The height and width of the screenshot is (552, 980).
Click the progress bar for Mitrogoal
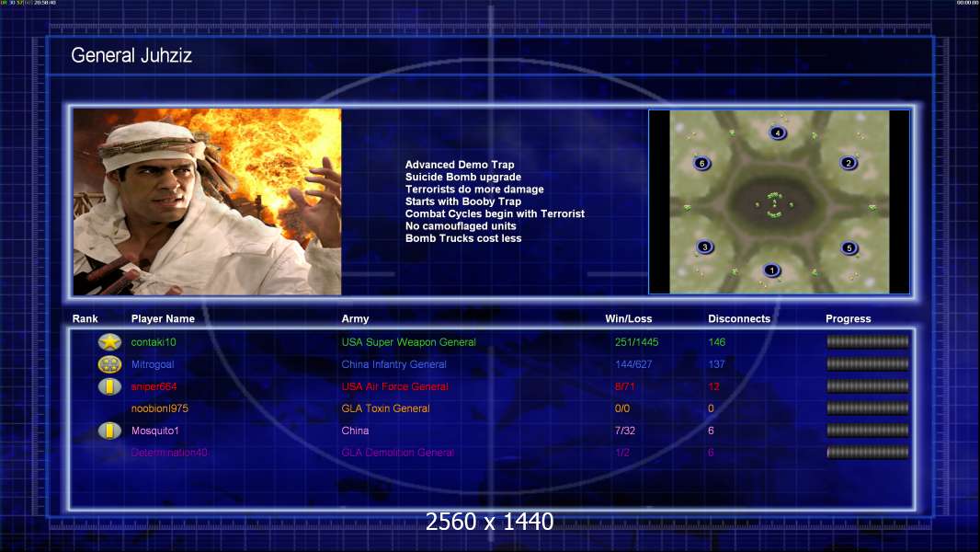(x=868, y=363)
